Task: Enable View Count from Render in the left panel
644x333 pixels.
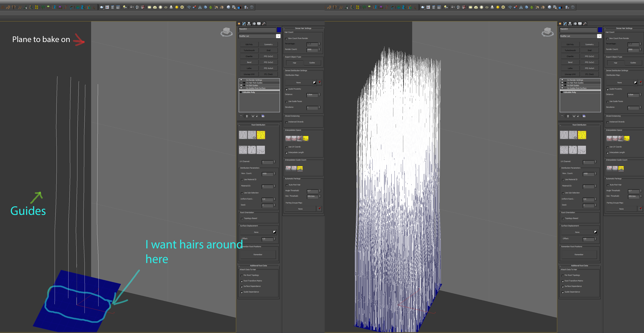Action: click(x=286, y=39)
